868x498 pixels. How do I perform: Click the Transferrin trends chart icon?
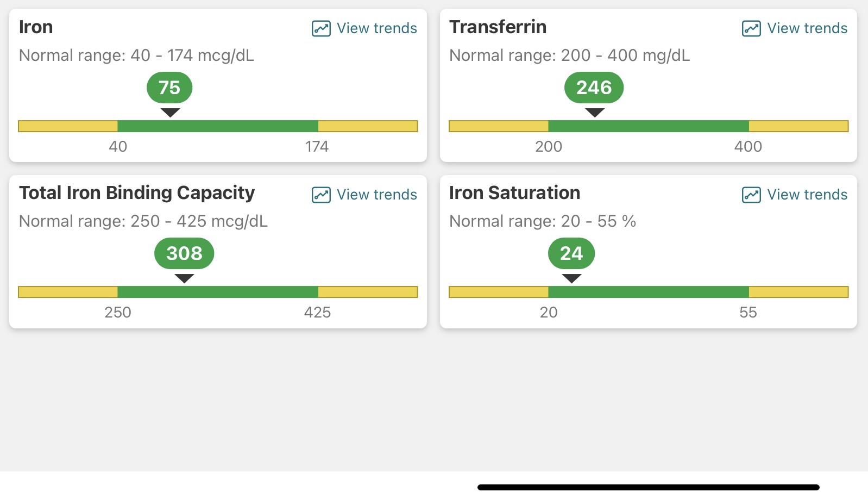(751, 28)
